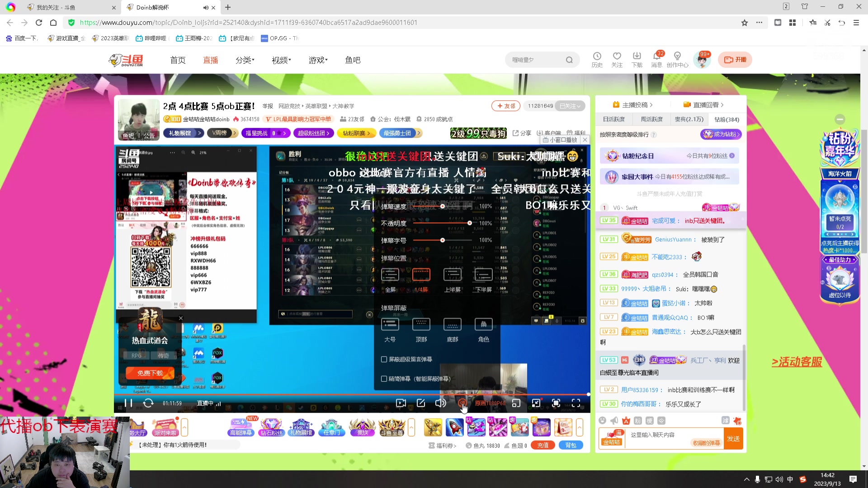Click 成为钻粉 button
Viewport: 868px width, 488px height.
(x=721, y=134)
